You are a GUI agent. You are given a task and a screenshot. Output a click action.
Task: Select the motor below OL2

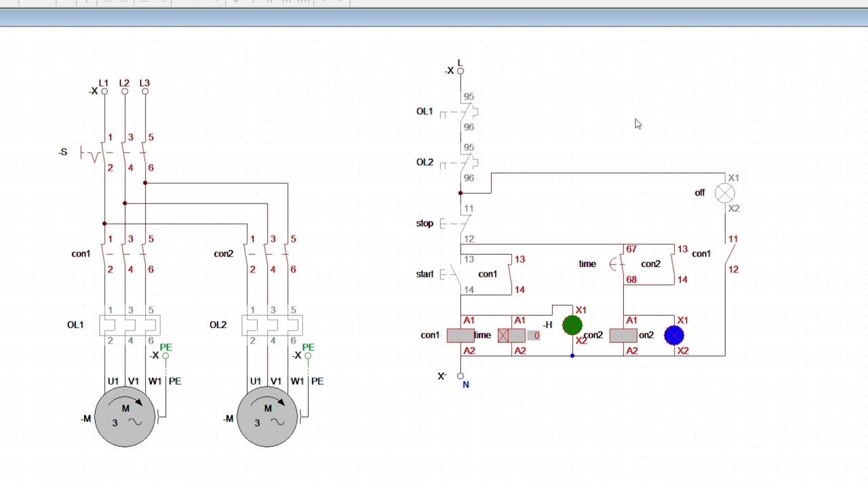click(x=267, y=417)
